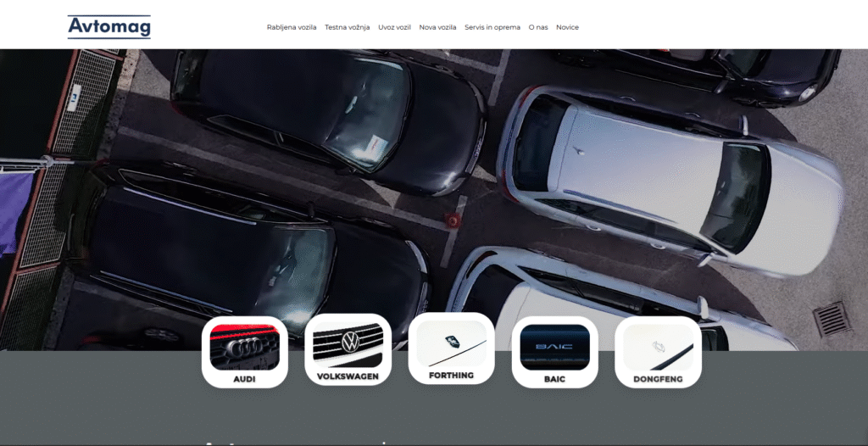The image size is (868, 446).
Task: Click the Novice navigation link
Action: [x=567, y=27]
